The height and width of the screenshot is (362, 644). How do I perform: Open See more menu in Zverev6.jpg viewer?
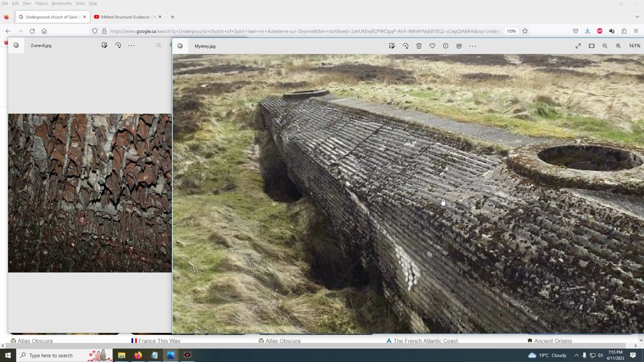click(131, 45)
